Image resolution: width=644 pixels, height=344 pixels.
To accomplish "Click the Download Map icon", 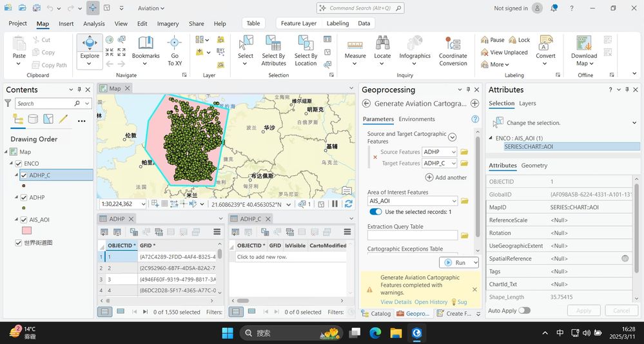I will [583, 43].
